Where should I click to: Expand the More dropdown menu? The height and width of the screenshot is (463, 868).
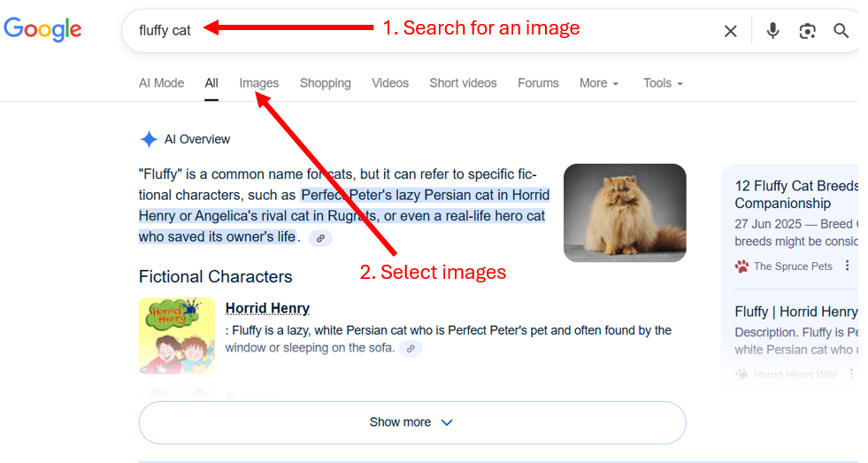point(598,83)
